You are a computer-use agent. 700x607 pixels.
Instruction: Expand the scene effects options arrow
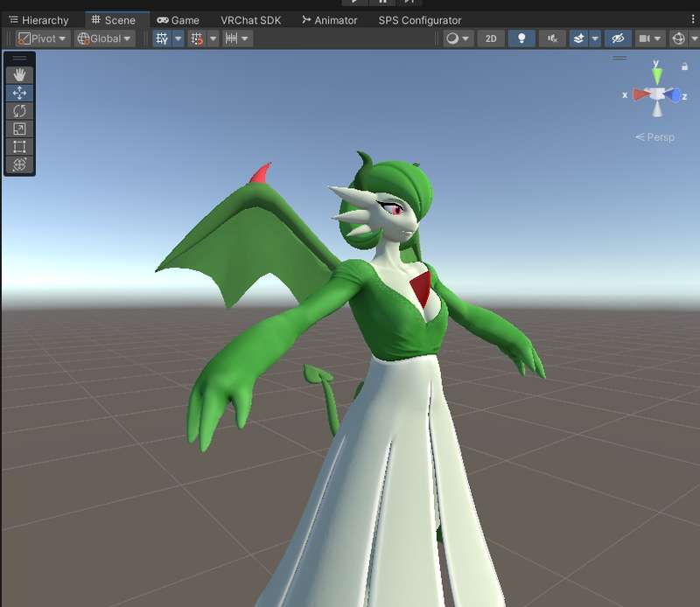coord(595,38)
